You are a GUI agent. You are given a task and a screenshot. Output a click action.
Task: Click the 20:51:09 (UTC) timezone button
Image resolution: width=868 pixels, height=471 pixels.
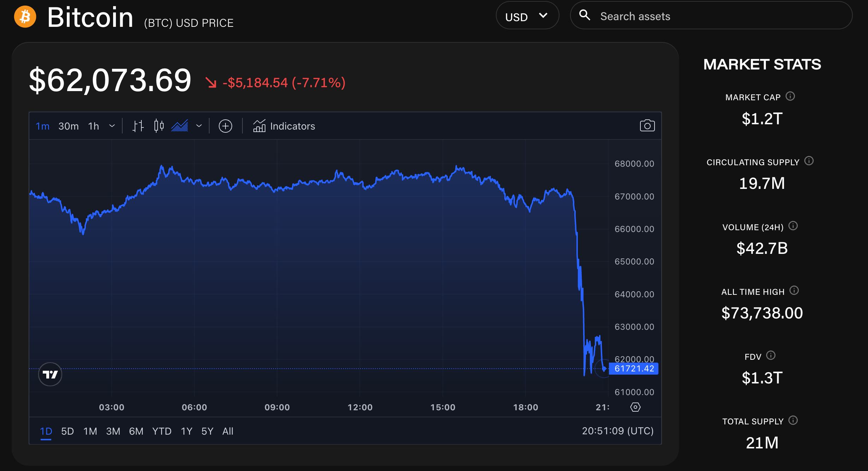tap(617, 431)
